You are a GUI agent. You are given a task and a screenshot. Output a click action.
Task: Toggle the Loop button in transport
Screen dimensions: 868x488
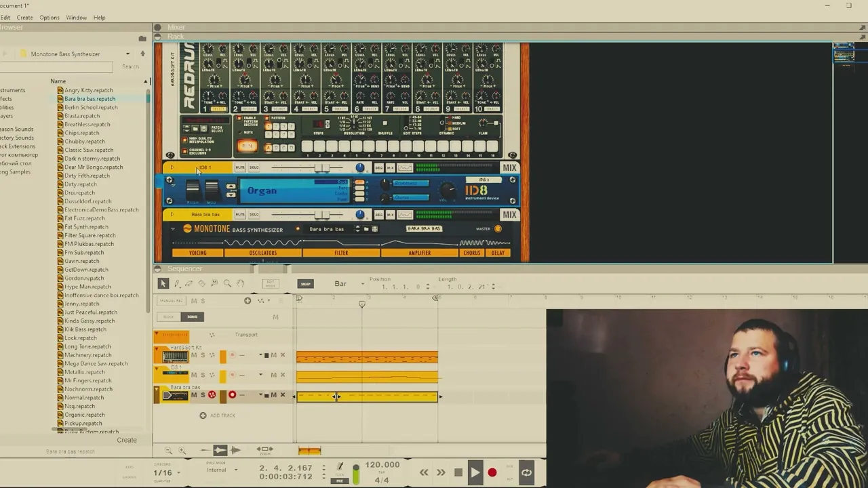[x=526, y=472]
